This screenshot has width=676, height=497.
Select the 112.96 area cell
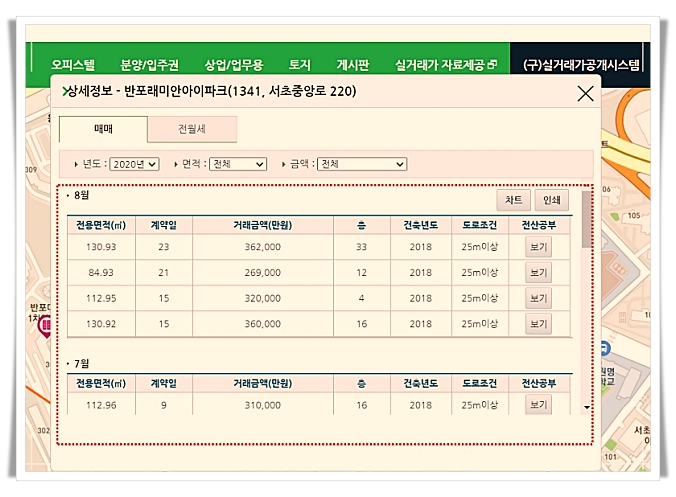(x=101, y=405)
